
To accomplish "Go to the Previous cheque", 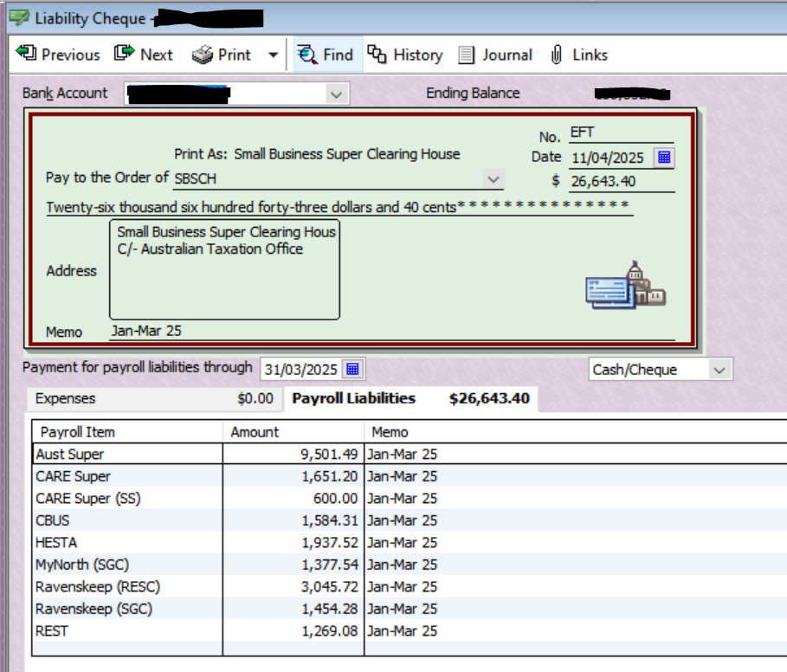I will coord(58,55).
